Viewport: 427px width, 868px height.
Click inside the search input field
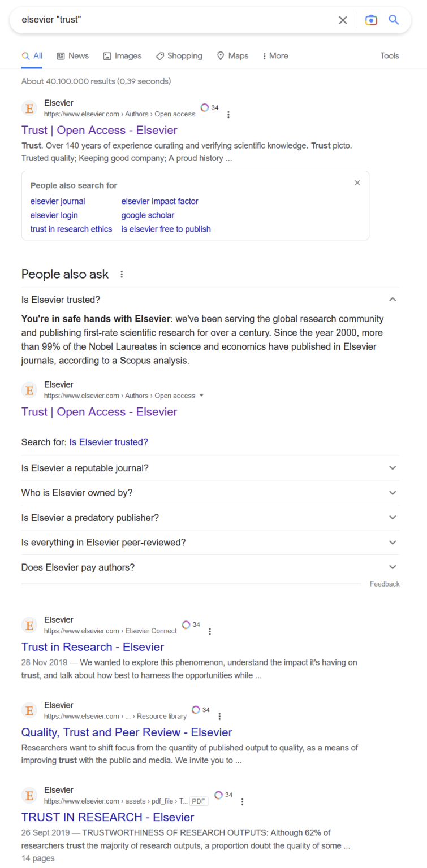pos(170,20)
